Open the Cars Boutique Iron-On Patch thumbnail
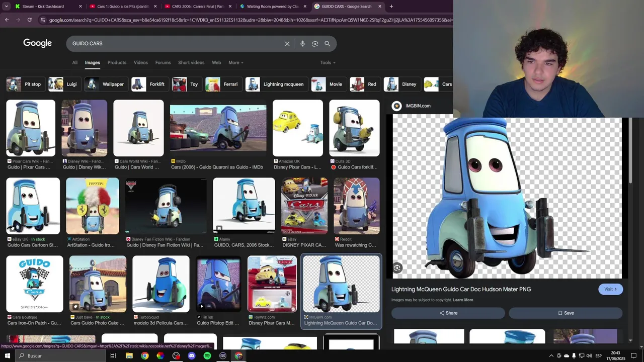 click(35, 284)
